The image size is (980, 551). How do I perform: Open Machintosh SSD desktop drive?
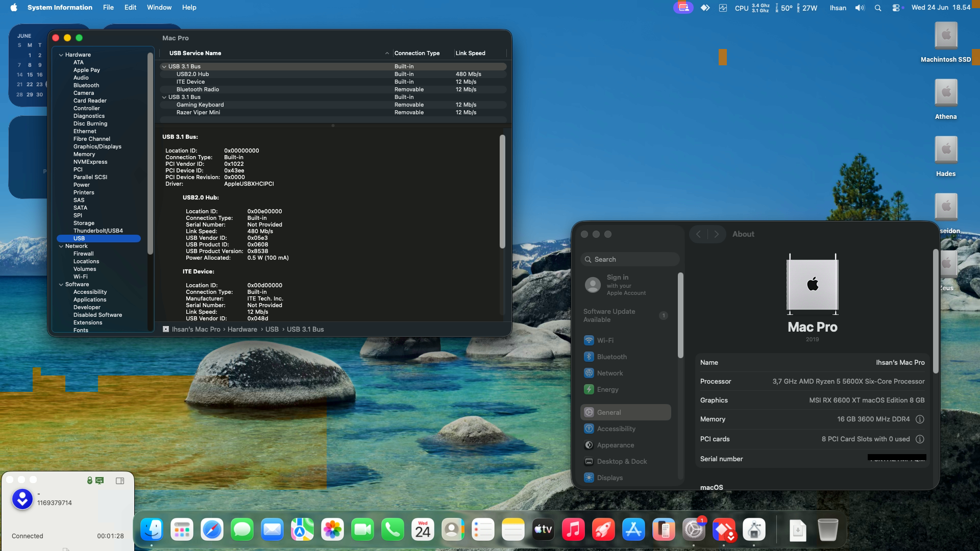tap(946, 42)
